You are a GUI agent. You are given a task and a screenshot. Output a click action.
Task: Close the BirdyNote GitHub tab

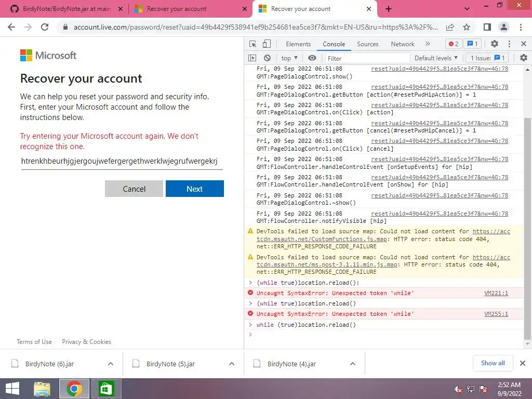tap(120, 9)
